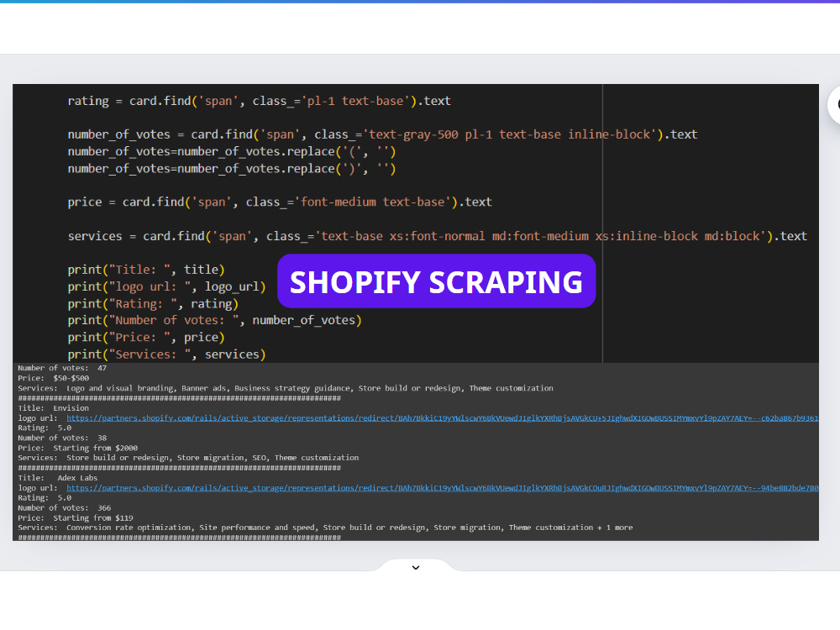Click 'Price: Starting from $2000' line
This screenshot has width=840, height=630.
tap(77, 448)
